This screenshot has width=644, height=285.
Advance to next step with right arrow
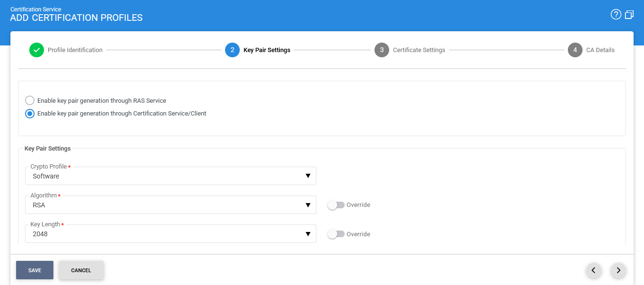(618, 270)
